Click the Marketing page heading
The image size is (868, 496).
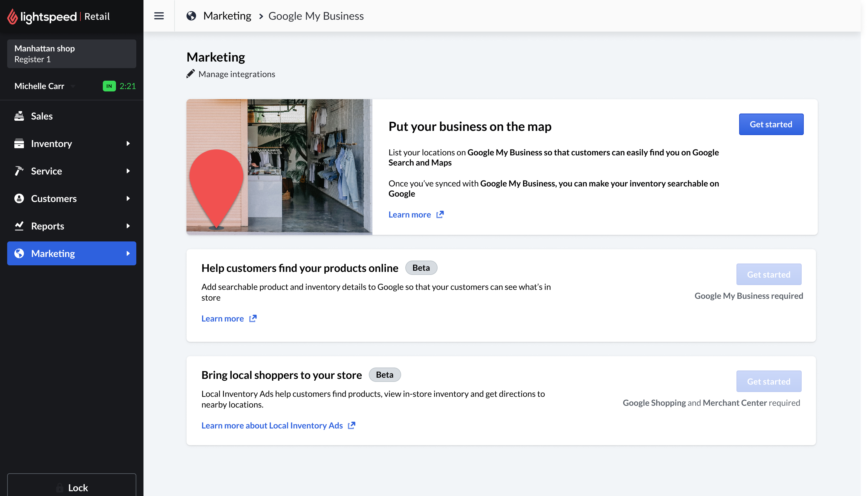[216, 57]
